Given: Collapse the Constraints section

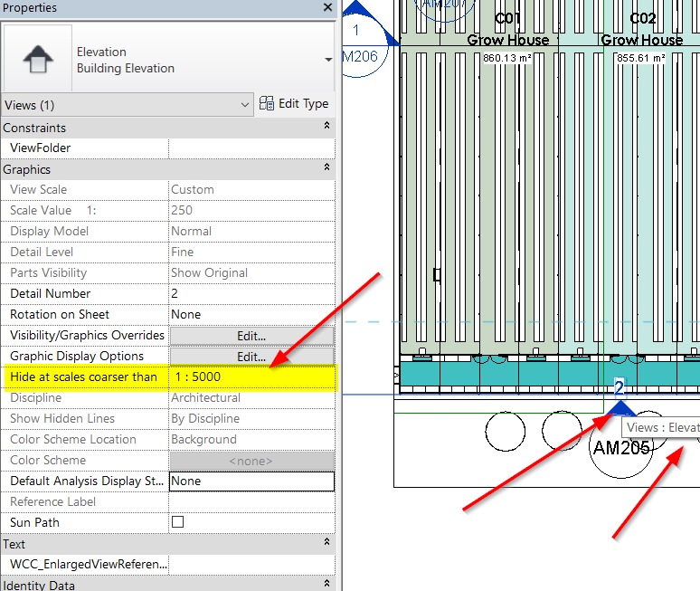Looking at the screenshot, I should (x=326, y=129).
